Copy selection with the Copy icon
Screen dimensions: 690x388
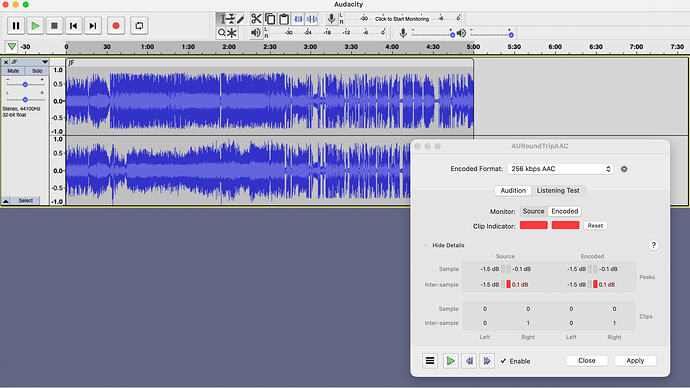270,19
